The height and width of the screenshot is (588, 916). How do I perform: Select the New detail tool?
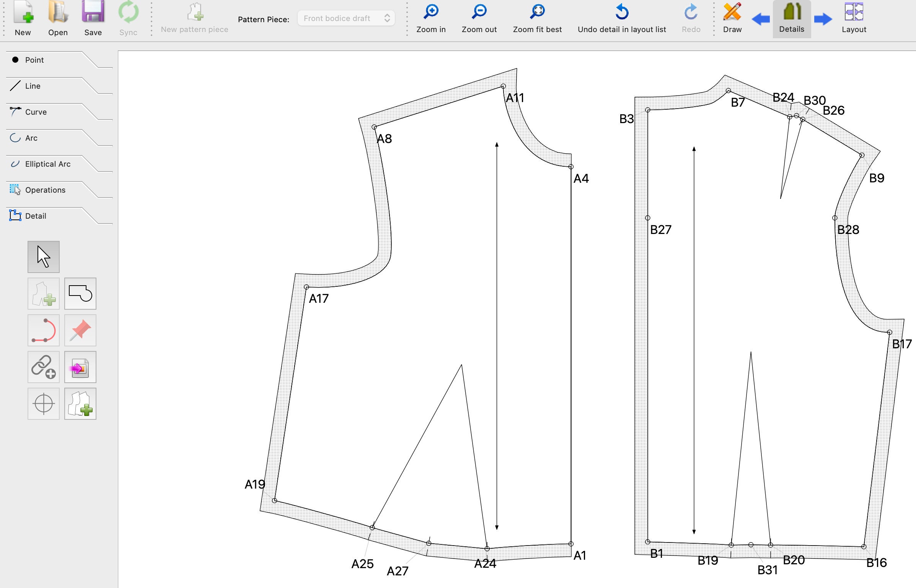click(43, 294)
